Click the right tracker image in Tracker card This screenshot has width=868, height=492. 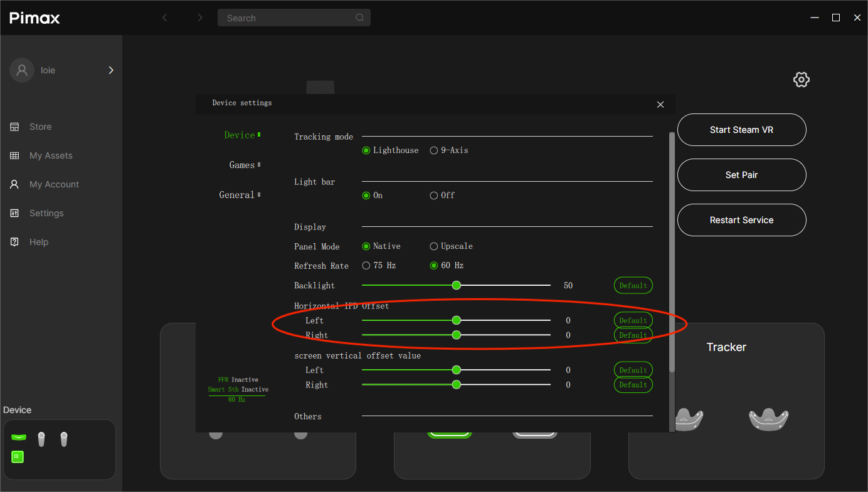768,418
